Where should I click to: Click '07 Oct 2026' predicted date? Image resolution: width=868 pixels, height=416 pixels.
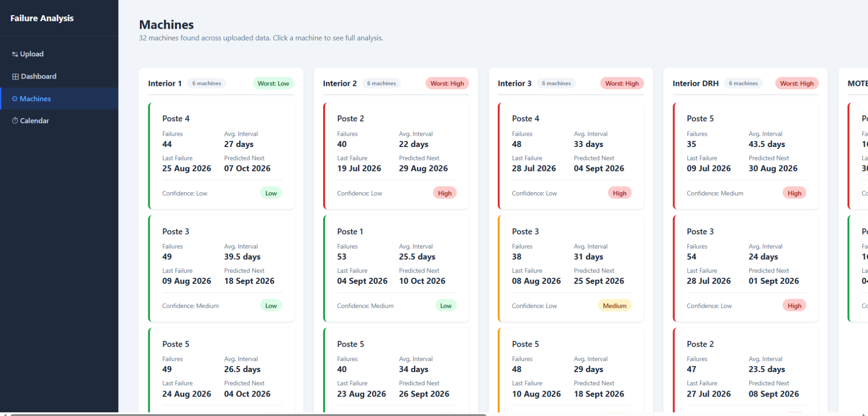click(x=247, y=168)
